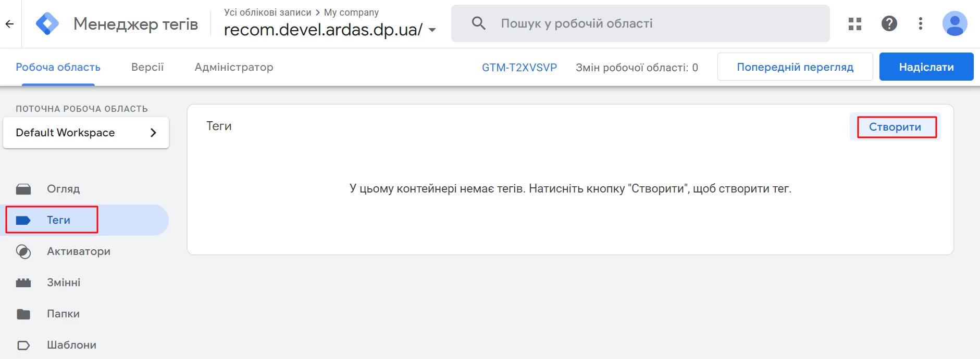Focus the Пошук у робочій області field

click(640, 23)
